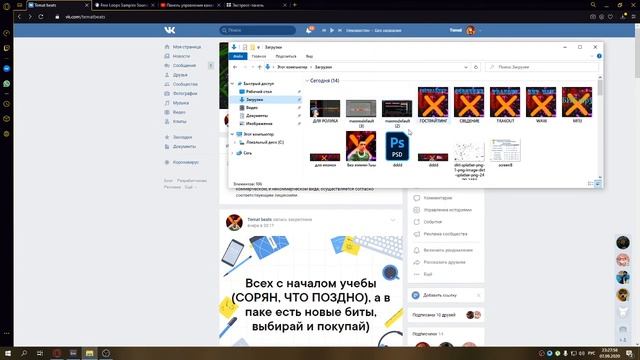Screen dimensions: 640x360
Task: Open the Поделиться ribbon tab in Explorer
Action: coord(286,56)
